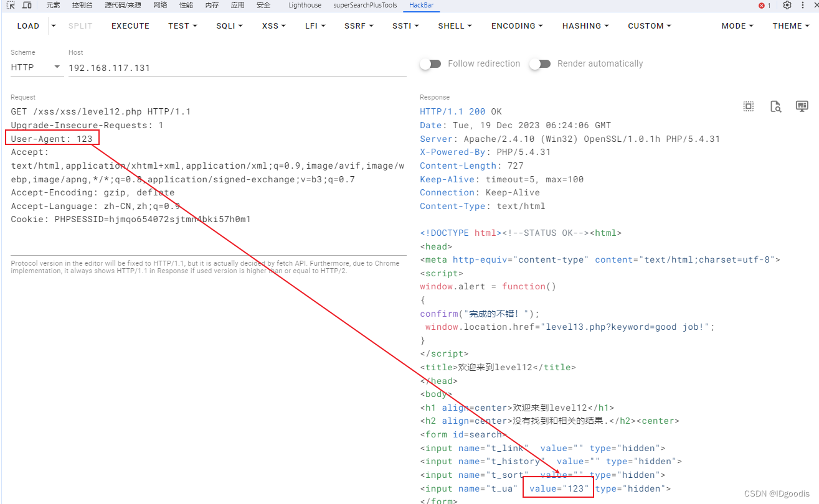Image resolution: width=819 pixels, height=504 pixels.
Task: Click the render response in screen icon
Action: click(802, 106)
